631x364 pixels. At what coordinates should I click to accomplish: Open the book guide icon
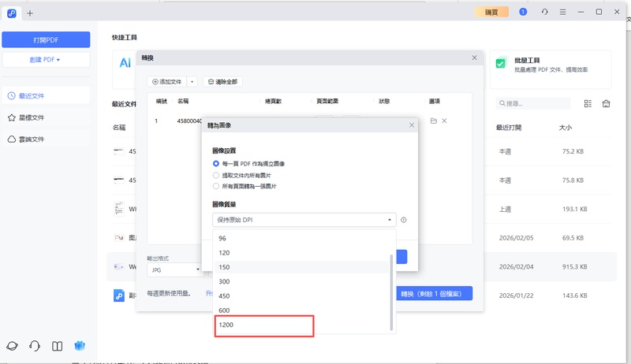pos(57,346)
